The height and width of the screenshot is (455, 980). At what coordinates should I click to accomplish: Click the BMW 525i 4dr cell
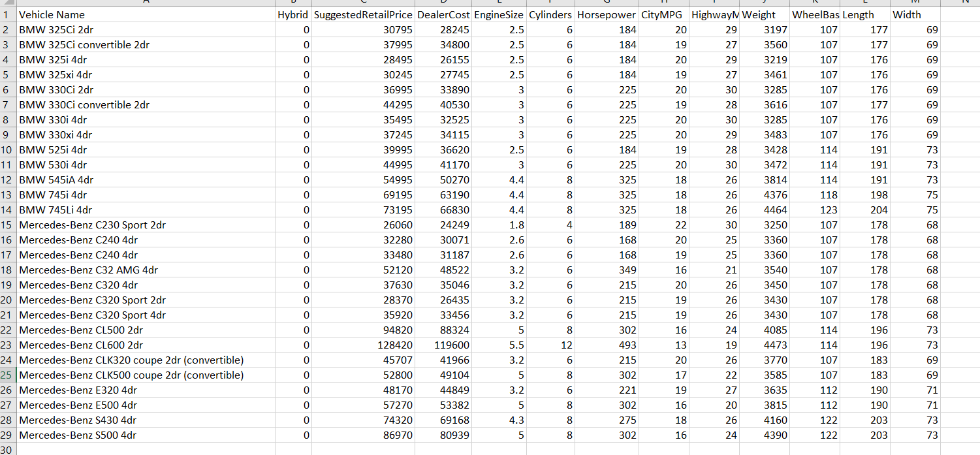click(146, 149)
